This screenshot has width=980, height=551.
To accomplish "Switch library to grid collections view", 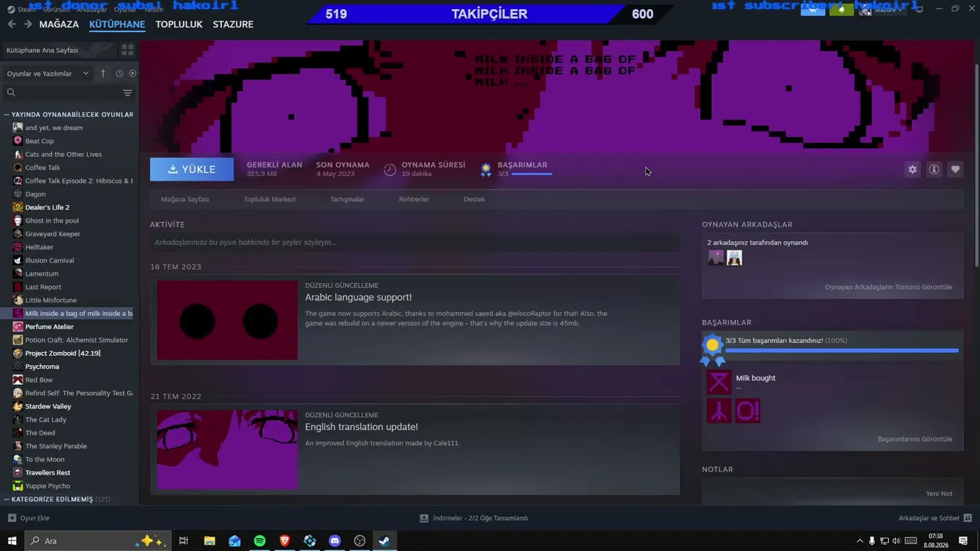I will (127, 50).
